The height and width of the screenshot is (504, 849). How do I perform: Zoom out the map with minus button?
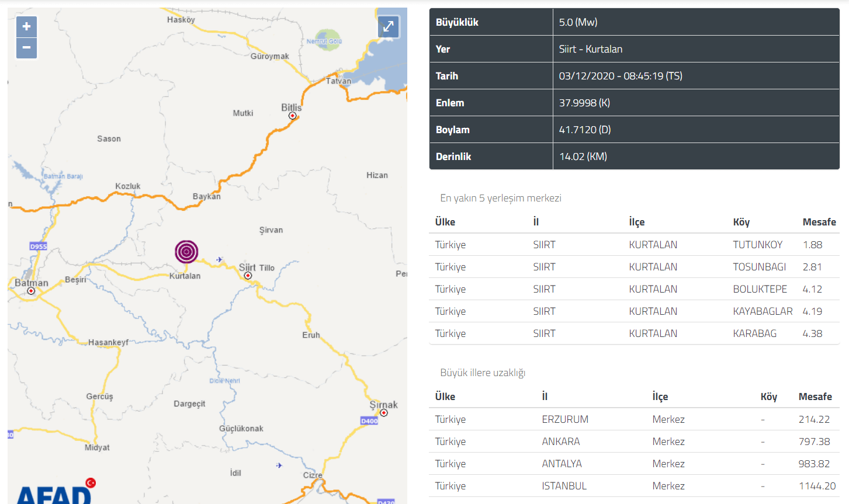pyautogui.click(x=26, y=48)
